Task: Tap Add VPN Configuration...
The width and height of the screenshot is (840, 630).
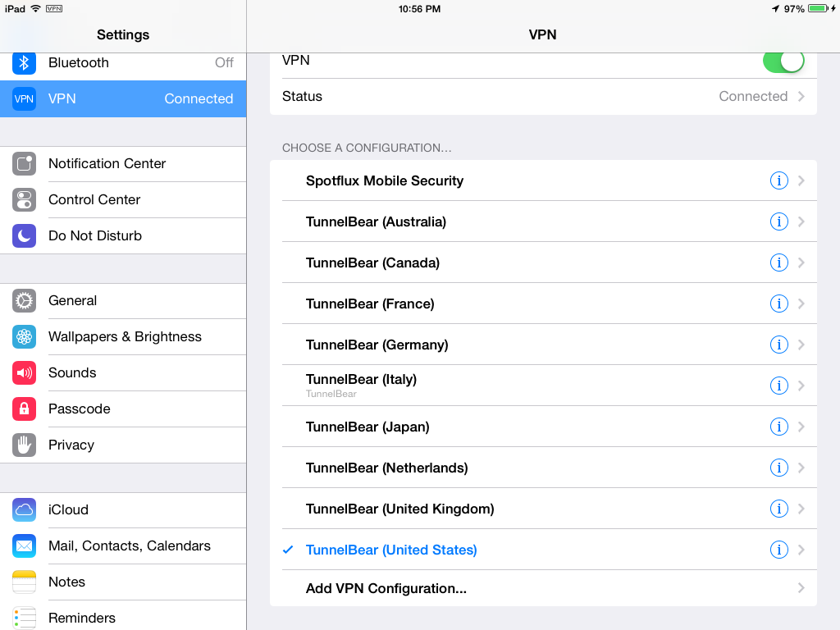Action: pos(543,588)
